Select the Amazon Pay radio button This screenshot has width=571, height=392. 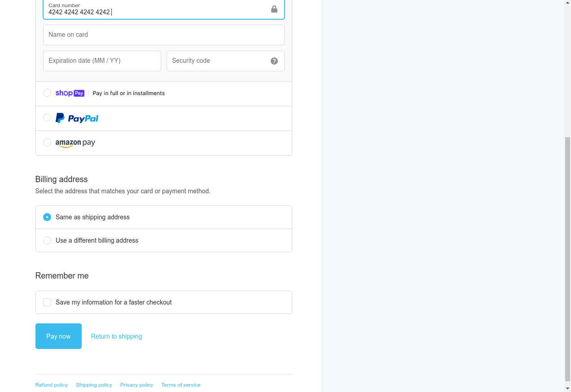click(47, 142)
